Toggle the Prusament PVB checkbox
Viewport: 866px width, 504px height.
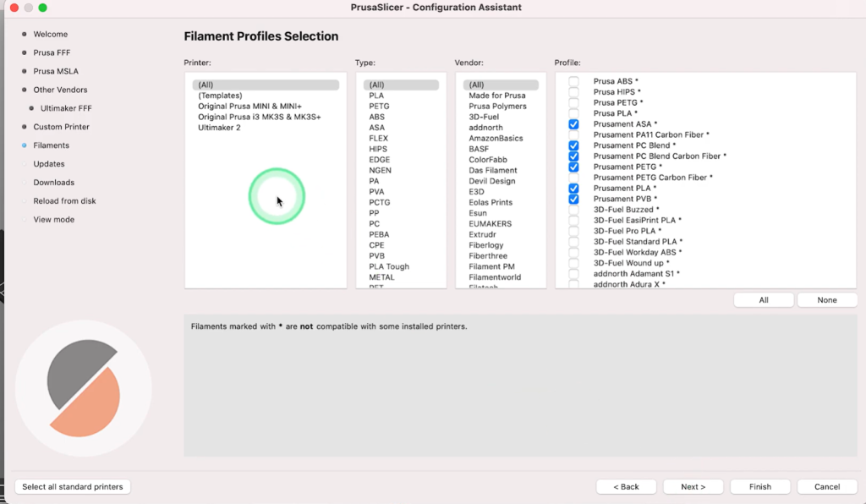[573, 199]
